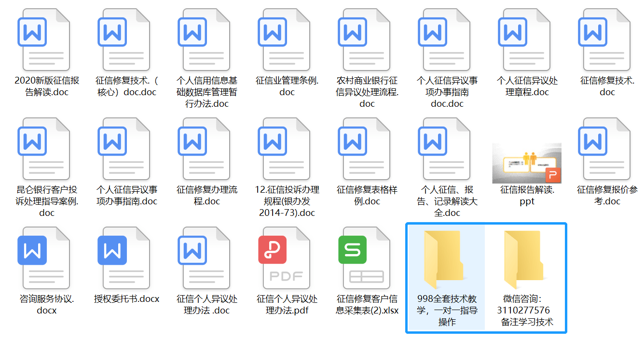Open the 个人征信异议处理章程.doc document
The width and height of the screenshot is (644, 341).
coord(527,40)
